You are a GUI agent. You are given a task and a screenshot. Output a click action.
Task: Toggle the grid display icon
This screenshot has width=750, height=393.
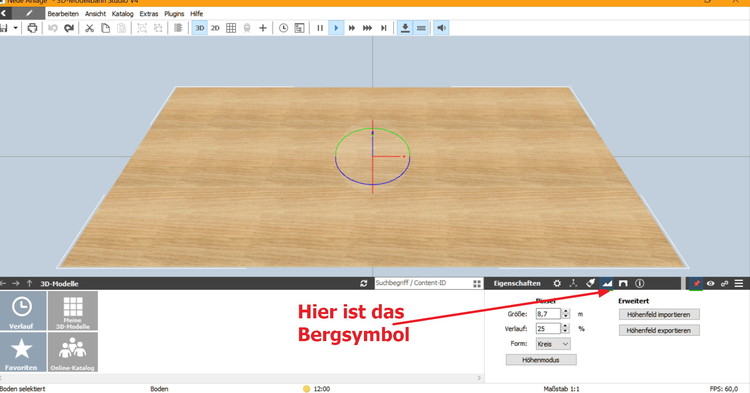231,28
